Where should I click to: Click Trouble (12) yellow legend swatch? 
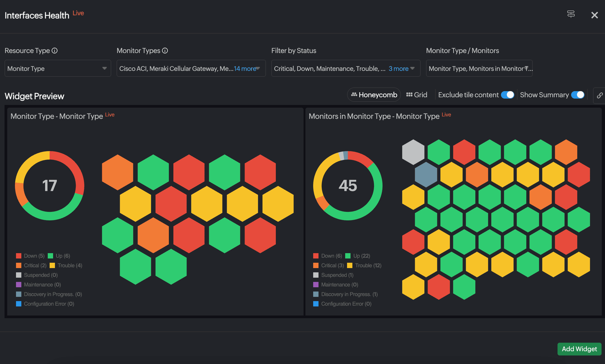(350, 265)
